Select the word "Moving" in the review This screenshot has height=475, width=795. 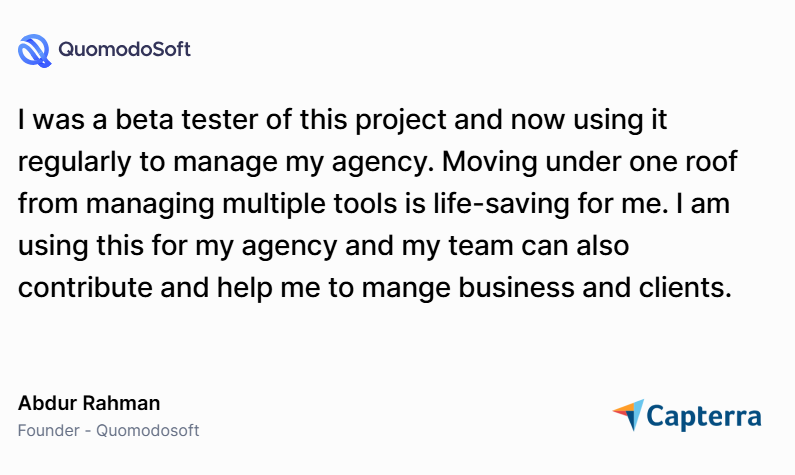click(x=510, y=163)
